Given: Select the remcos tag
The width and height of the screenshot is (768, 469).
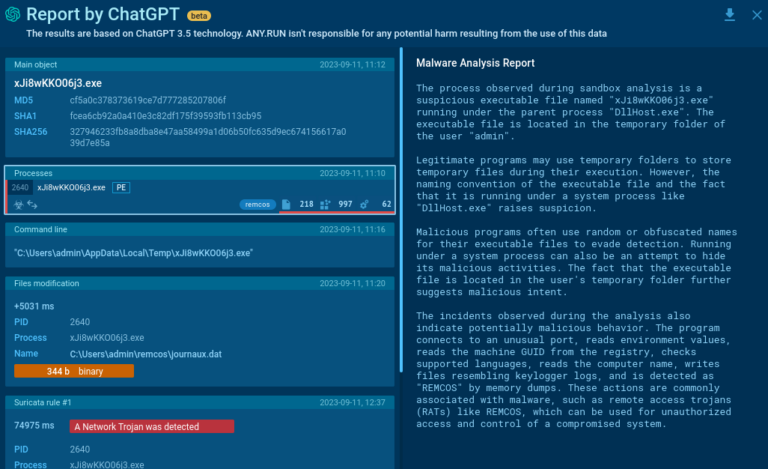Looking at the screenshot, I should [258, 204].
